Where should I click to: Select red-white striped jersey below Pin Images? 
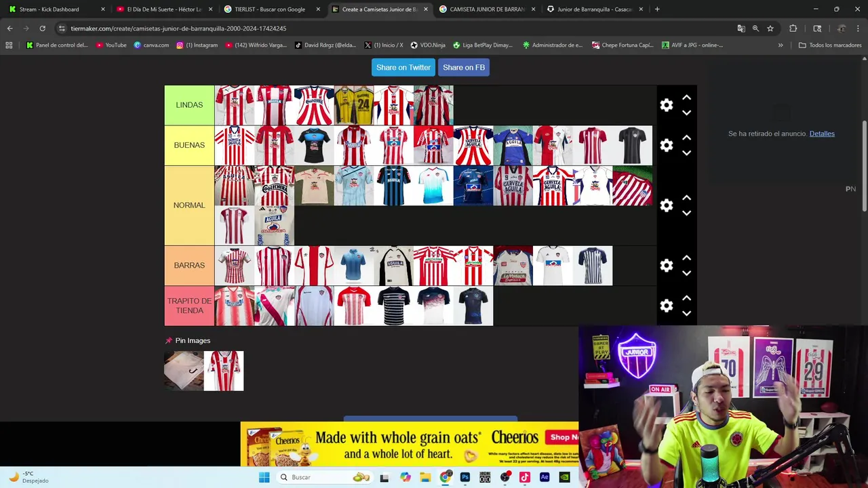click(x=224, y=371)
